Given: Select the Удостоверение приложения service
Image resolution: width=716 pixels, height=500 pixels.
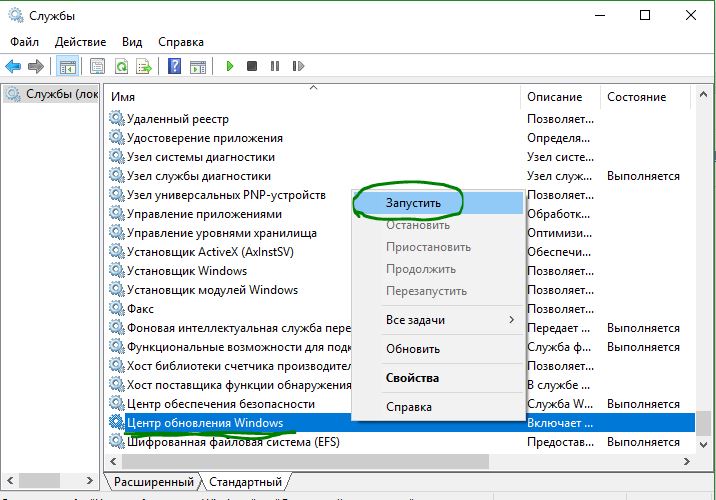Looking at the screenshot, I should (x=205, y=138).
